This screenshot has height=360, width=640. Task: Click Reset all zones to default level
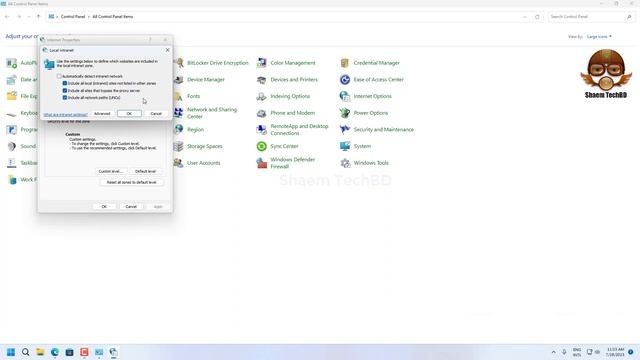click(131, 182)
